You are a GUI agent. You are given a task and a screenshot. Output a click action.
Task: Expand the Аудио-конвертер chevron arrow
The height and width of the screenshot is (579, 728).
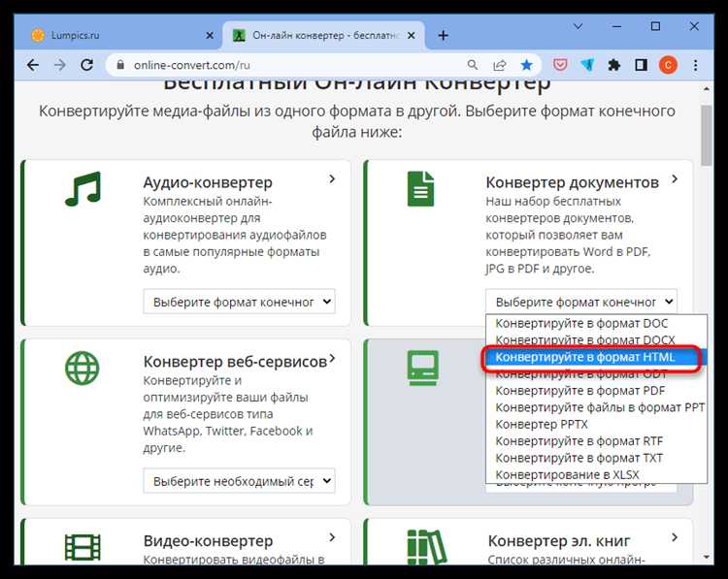[x=332, y=179]
